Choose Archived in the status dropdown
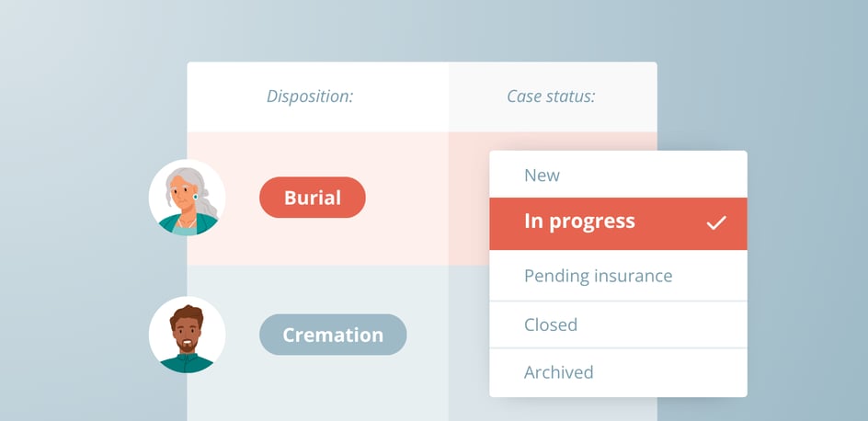This screenshot has height=421, width=868. pos(558,372)
